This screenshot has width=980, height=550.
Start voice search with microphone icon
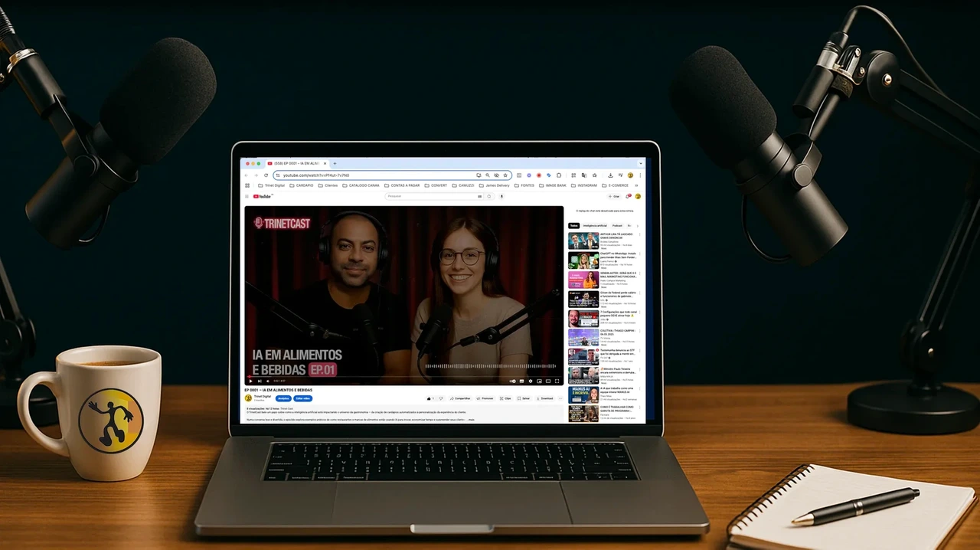point(501,196)
